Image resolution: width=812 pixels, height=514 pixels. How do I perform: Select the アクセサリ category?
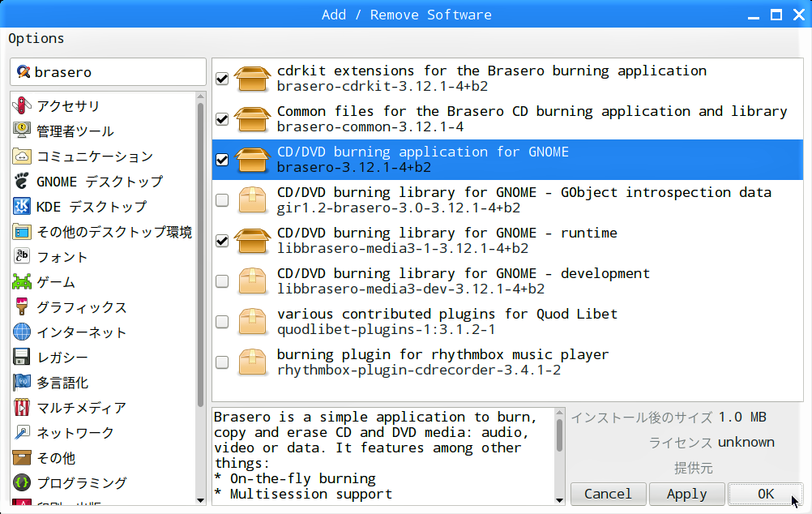(68, 106)
